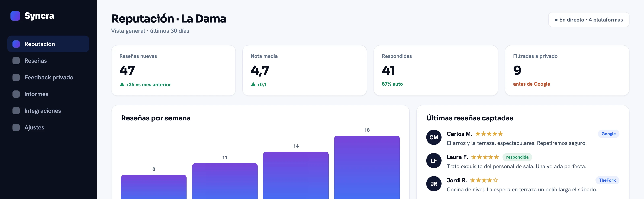Click the green arrow in Nota media card
Viewport: 644px width, 199px height.
[253, 84]
